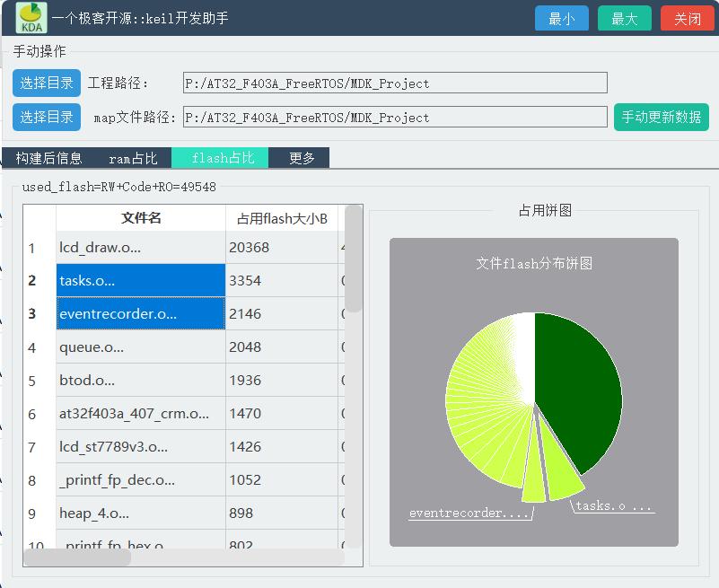Click the map文件路径 input field
This screenshot has height=588, width=719.
point(395,117)
